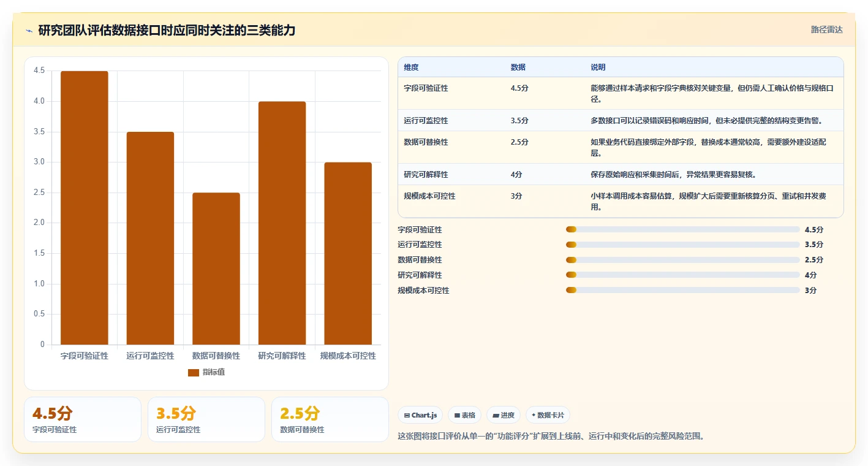
Task: Select the 规模成本可控性 bar in chart
Action: click(x=348, y=253)
